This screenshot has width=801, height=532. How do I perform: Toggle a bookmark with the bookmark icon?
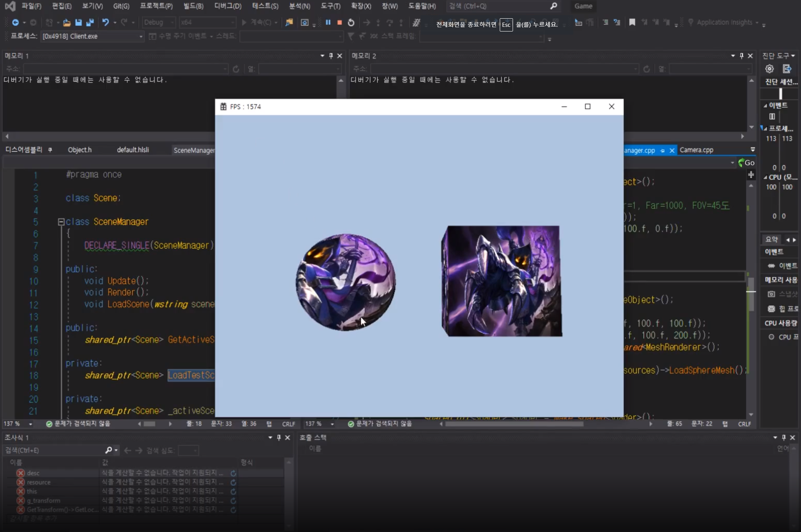click(x=631, y=22)
